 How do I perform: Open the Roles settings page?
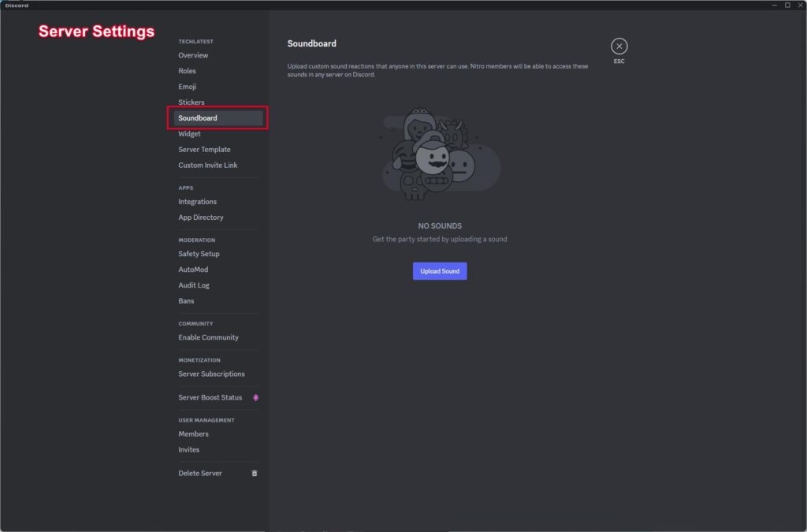pyautogui.click(x=187, y=71)
